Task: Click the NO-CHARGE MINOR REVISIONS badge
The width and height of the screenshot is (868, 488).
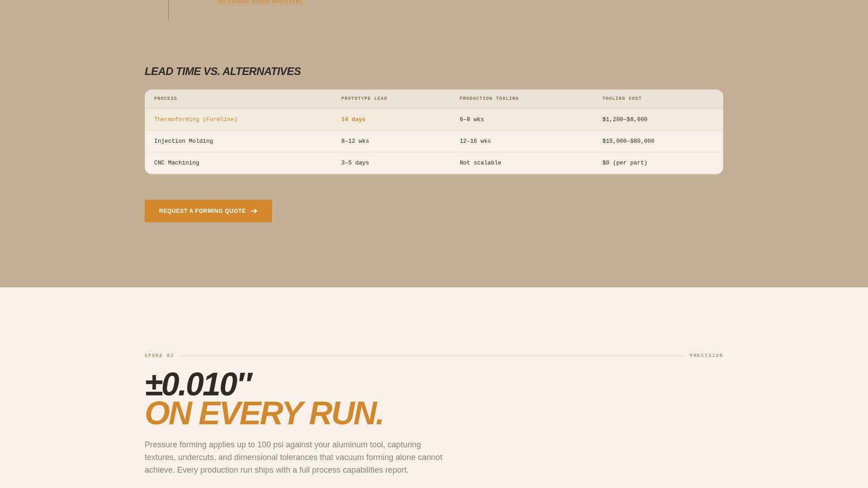Action: point(260,2)
